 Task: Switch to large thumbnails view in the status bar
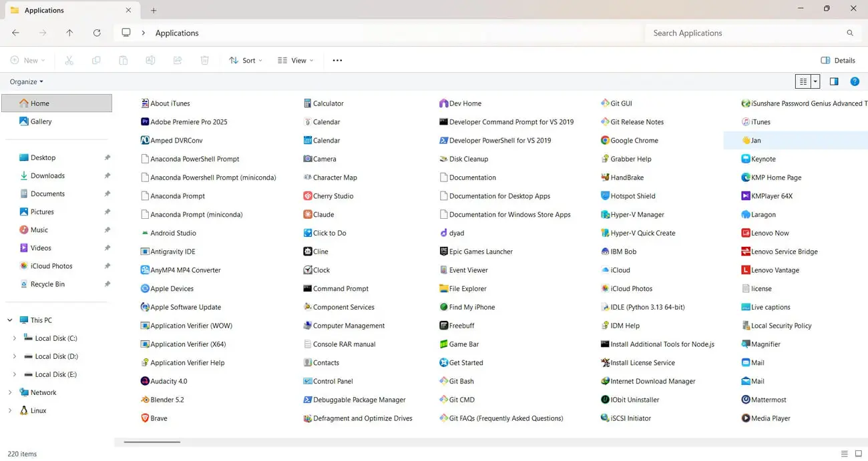click(x=859, y=454)
